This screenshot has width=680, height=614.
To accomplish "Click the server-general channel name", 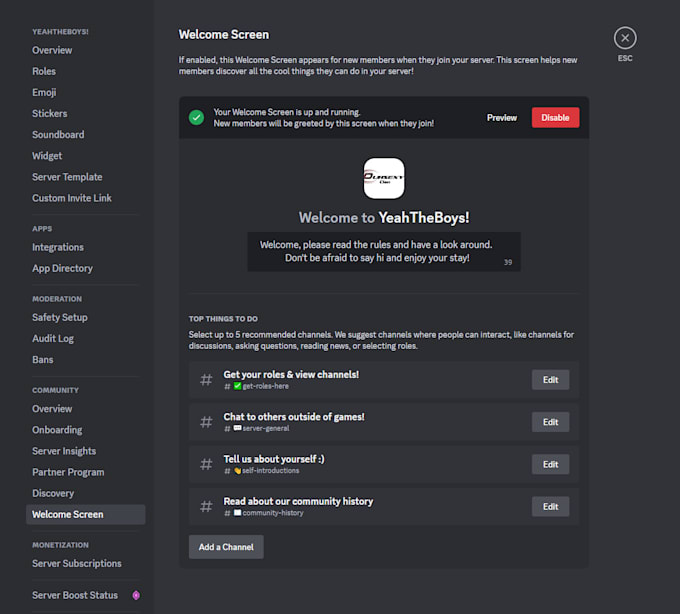I will tap(266, 428).
